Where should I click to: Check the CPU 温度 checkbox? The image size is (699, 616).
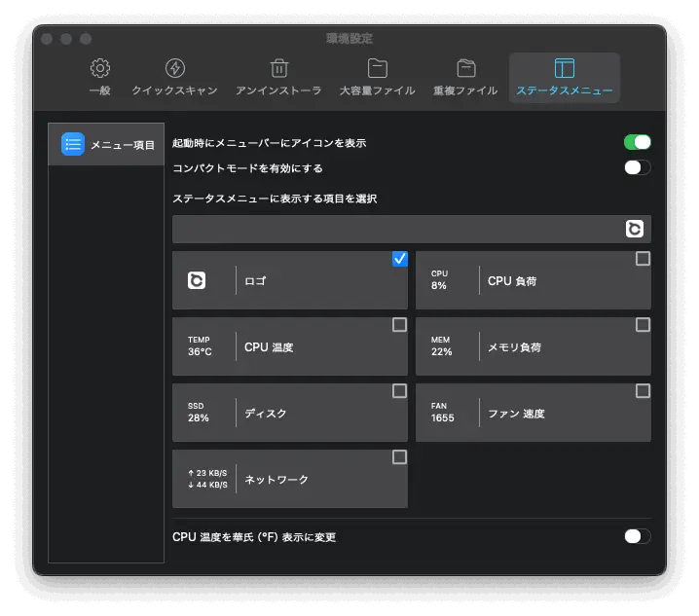coord(399,325)
